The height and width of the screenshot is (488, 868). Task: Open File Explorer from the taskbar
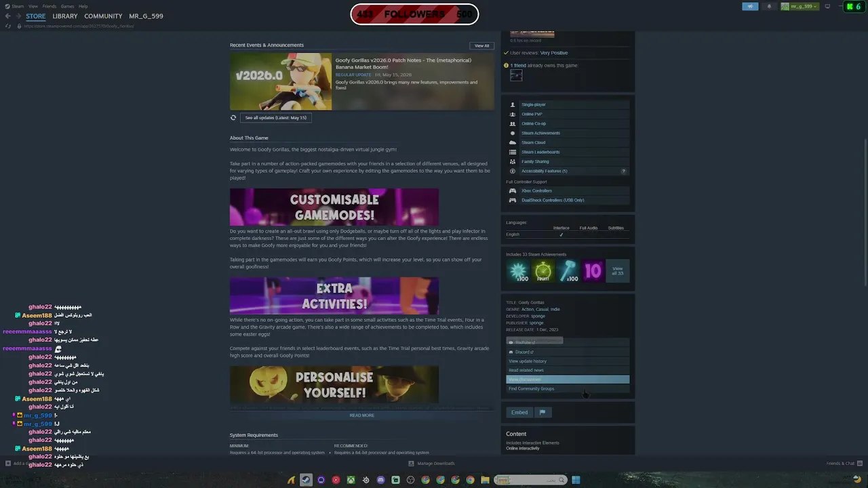[x=485, y=480]
